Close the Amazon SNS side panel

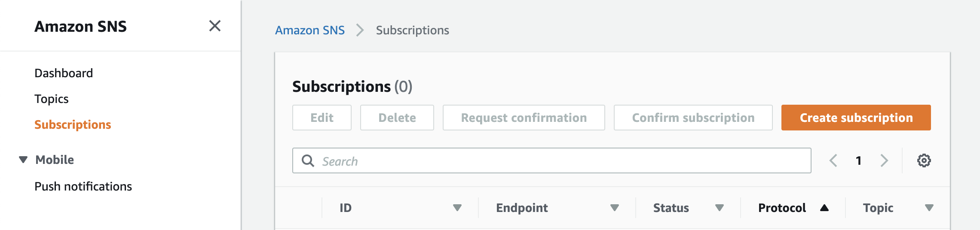(215, 26)
